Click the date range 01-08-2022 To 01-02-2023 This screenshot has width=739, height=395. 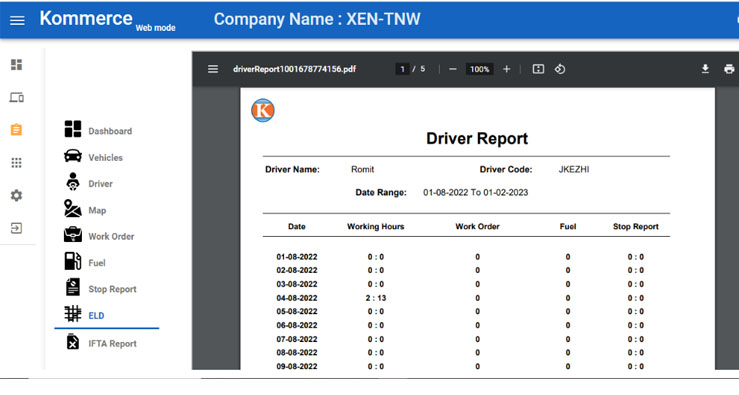pos(476,192)
